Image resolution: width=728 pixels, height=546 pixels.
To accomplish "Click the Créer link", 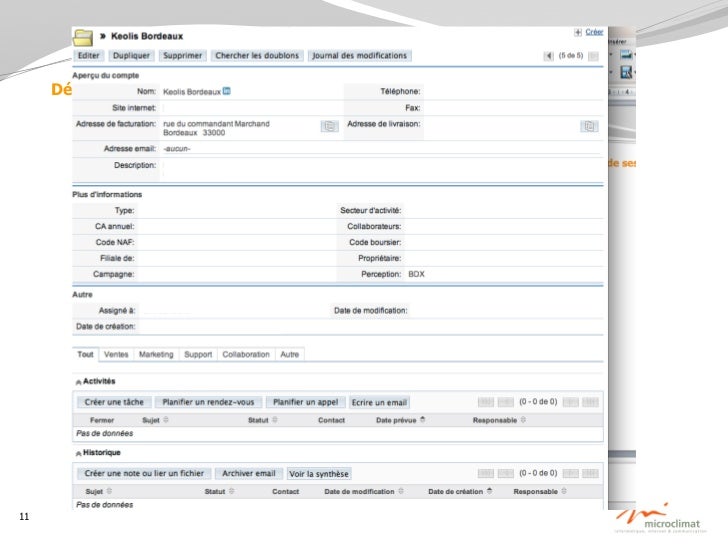I will tap(594, 32).
